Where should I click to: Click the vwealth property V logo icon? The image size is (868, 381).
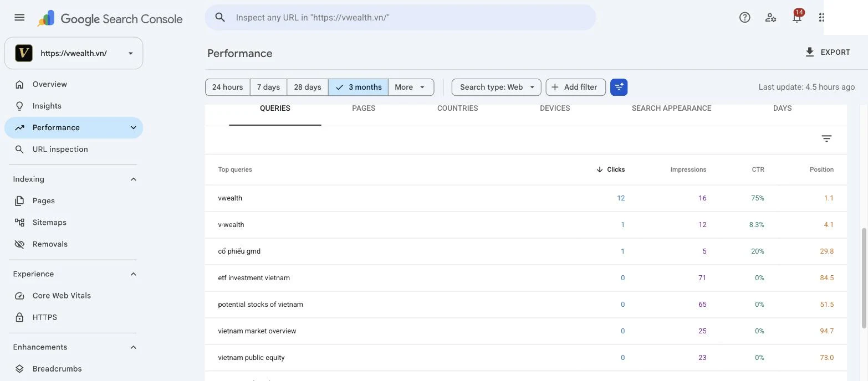tap(24, 53)
